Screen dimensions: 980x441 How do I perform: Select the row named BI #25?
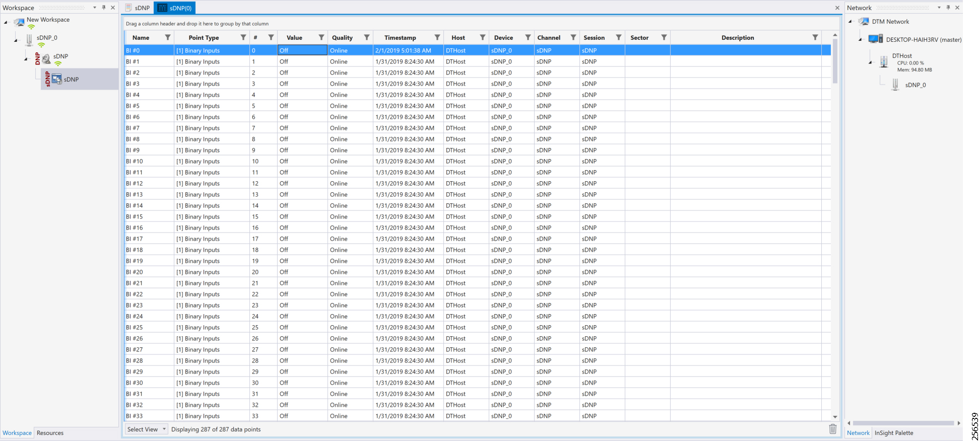477,327
